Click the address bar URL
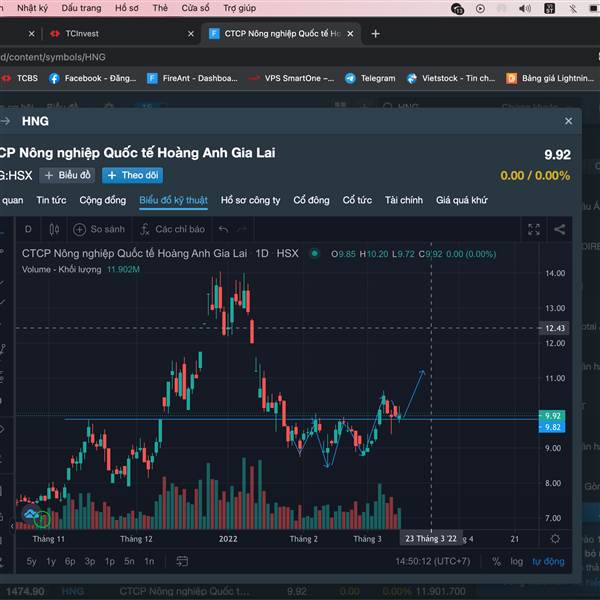This screenshot has width=600, height=600. click(53, 57)
